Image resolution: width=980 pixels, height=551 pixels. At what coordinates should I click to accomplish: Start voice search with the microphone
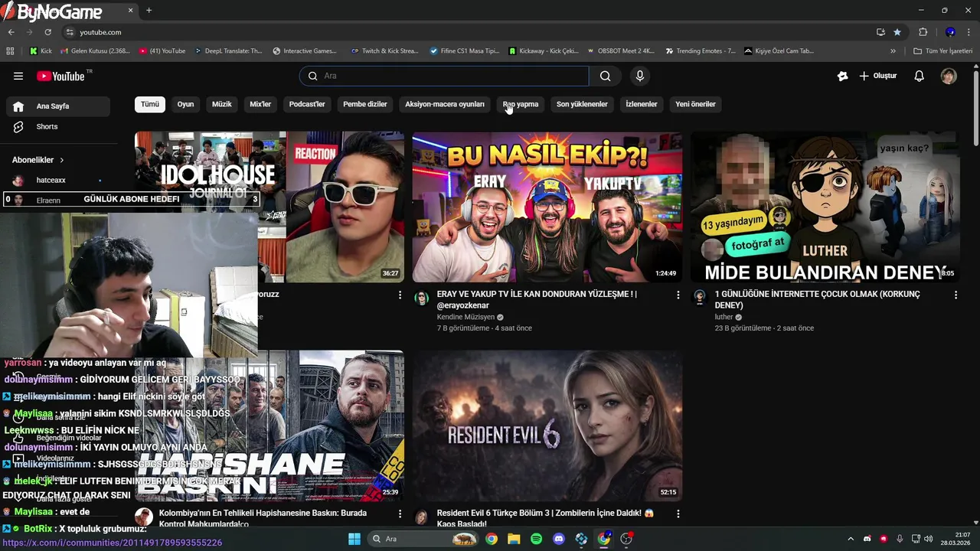pos(640,76)
